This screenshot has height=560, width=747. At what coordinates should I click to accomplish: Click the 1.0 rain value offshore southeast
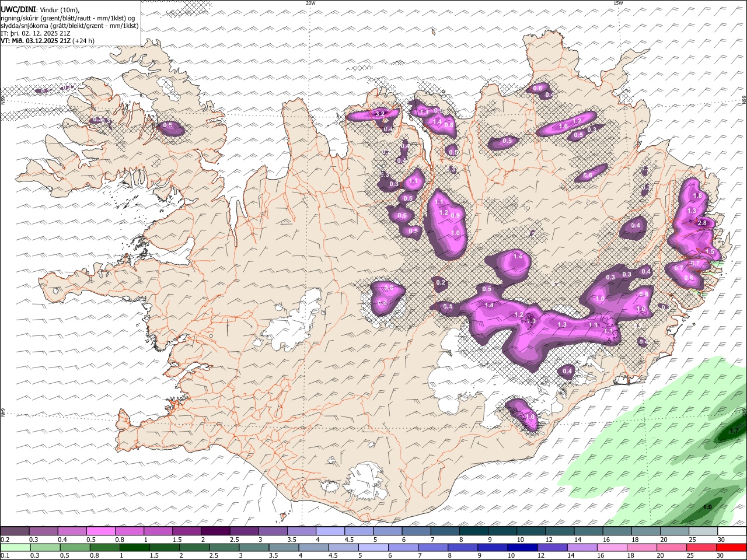(707, 508)
